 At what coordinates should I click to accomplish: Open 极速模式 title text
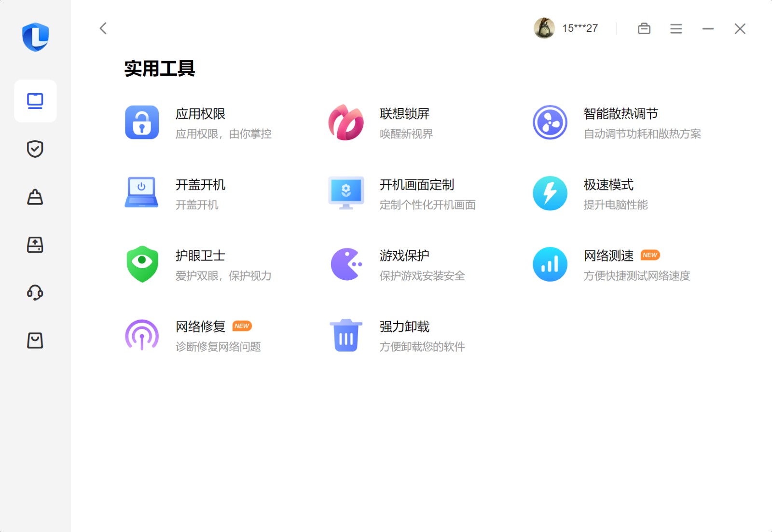[x=608, y=185]
